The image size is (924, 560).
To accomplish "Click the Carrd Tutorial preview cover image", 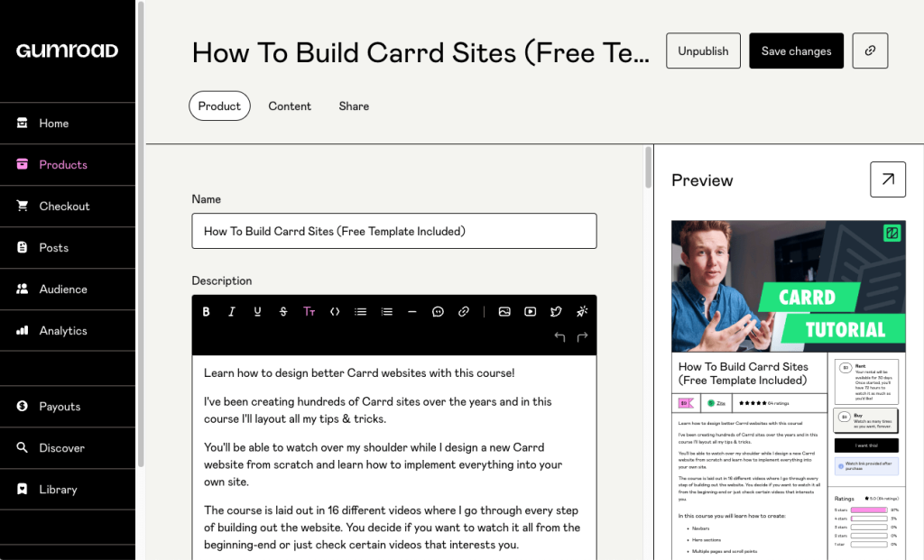I will click(789, 286).
